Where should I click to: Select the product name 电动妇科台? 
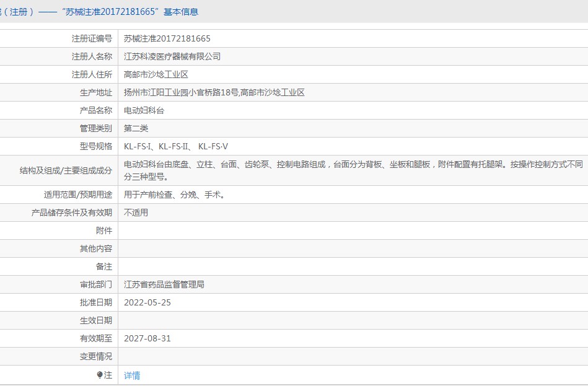coord(144,111)
